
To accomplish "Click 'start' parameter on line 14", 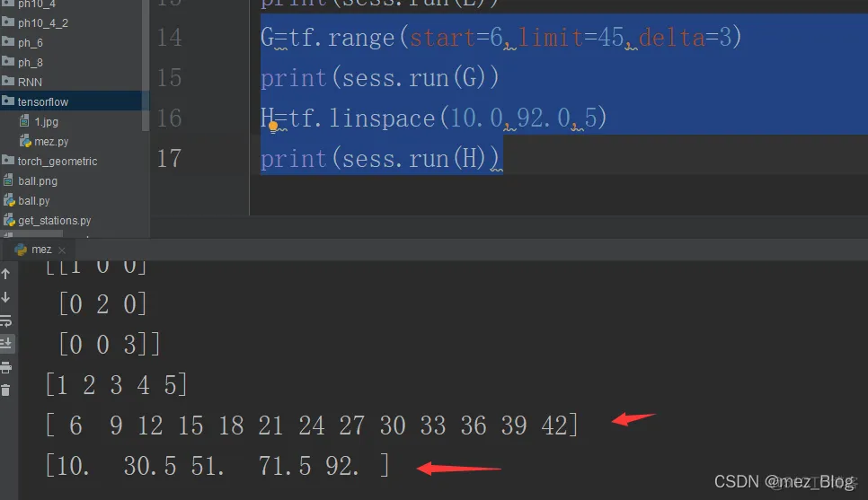I will tap(442, 39).
